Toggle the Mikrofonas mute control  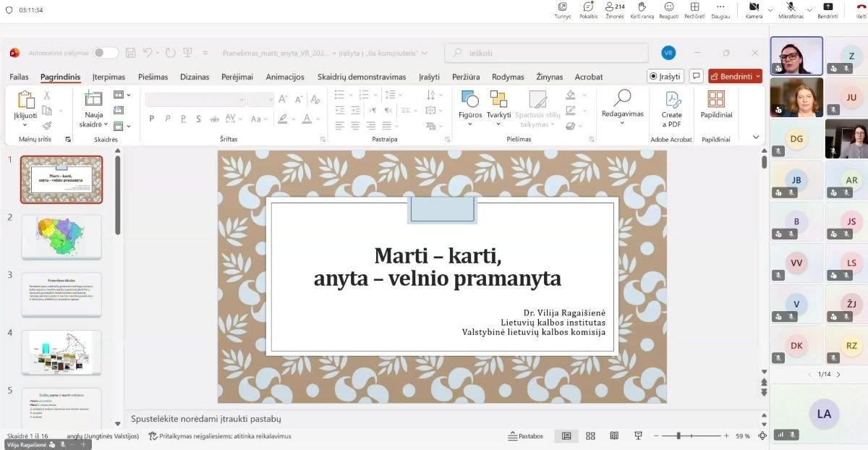pos(791,7)
